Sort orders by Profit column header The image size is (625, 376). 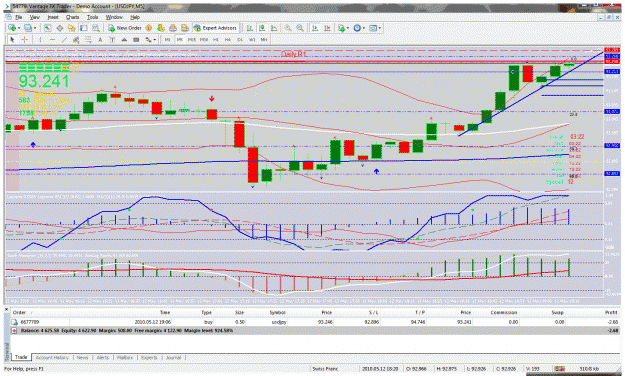(611, 313)
